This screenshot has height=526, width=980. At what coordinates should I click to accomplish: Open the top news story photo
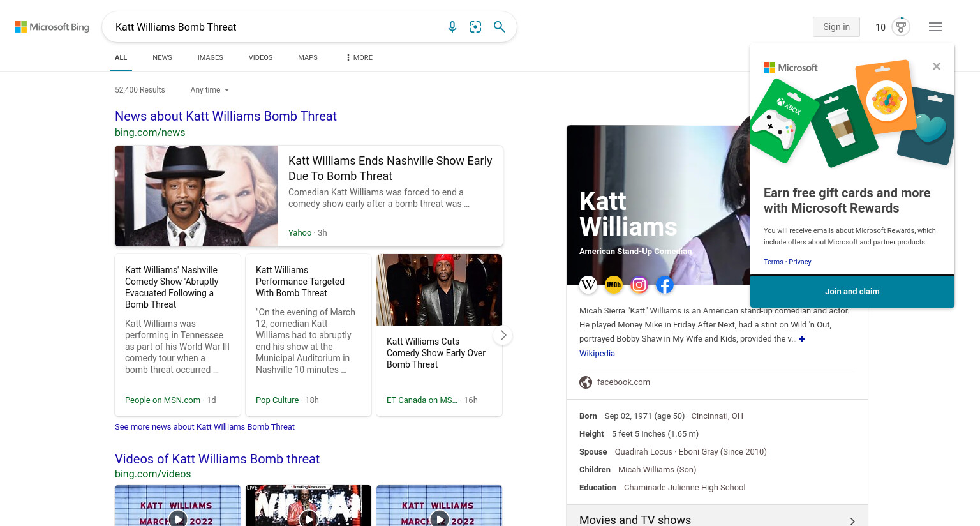[x=197, y=196]
